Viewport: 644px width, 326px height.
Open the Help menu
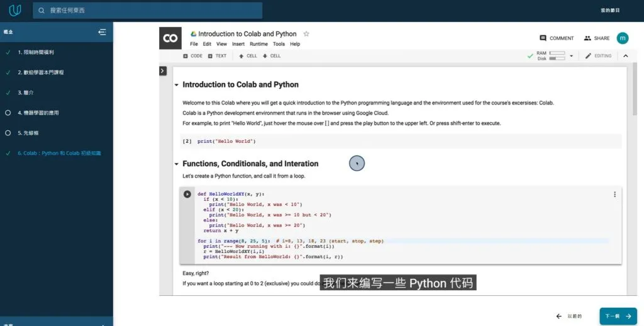pos(295,44)
